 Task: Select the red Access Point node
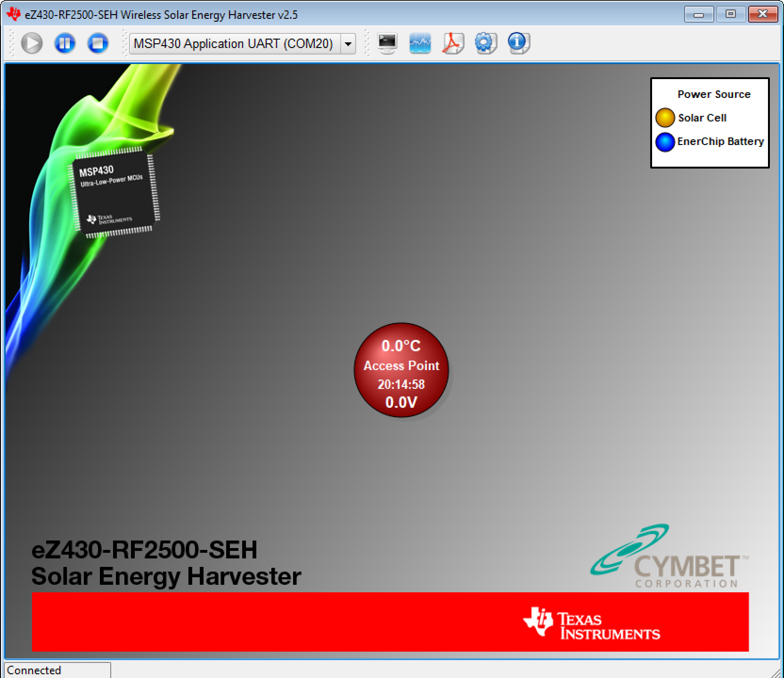tap(401, 370)
